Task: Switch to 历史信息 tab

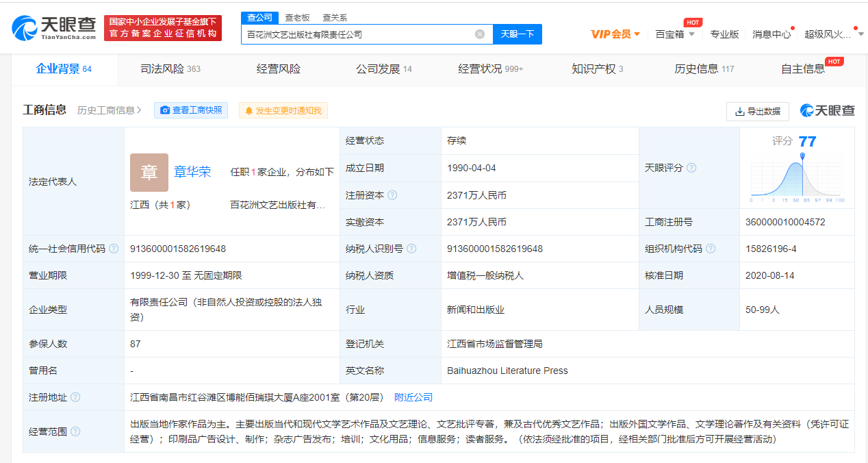Action: click(x=704, y=69)
